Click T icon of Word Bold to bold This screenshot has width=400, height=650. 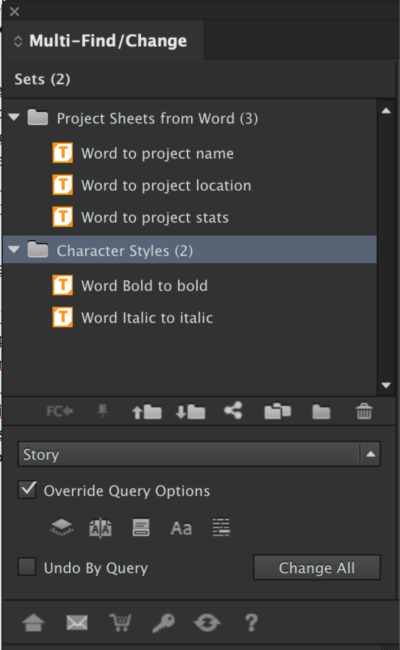[63, 285]
